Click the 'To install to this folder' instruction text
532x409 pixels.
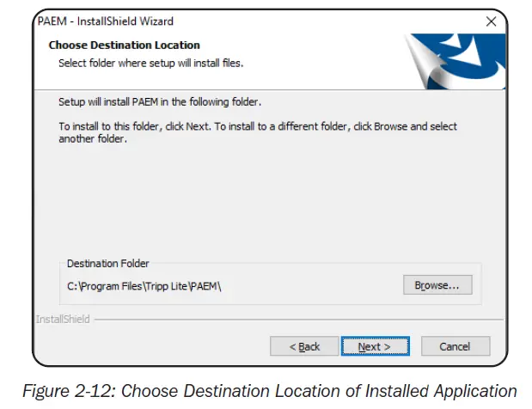[x=258, y=132]
